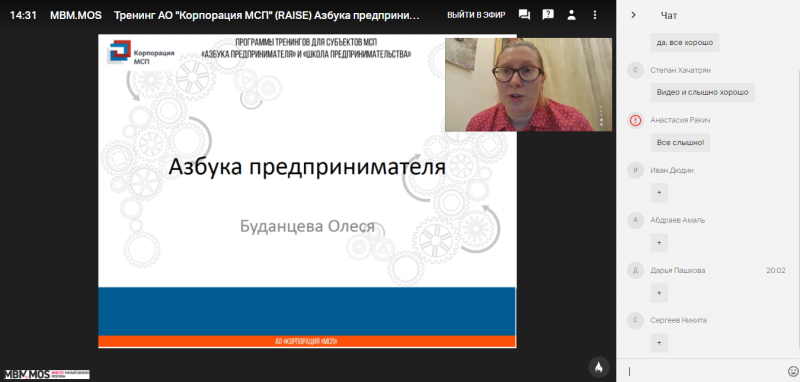Open the chat messages icon in header

coord(524,15)
